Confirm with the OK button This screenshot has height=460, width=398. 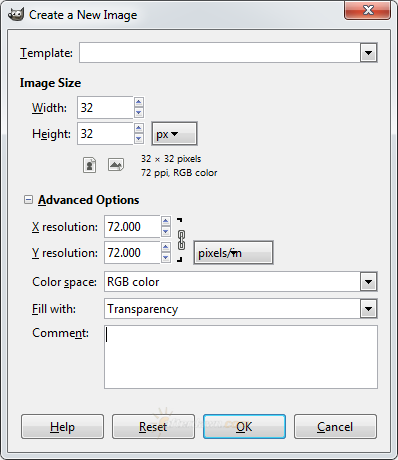244,426
